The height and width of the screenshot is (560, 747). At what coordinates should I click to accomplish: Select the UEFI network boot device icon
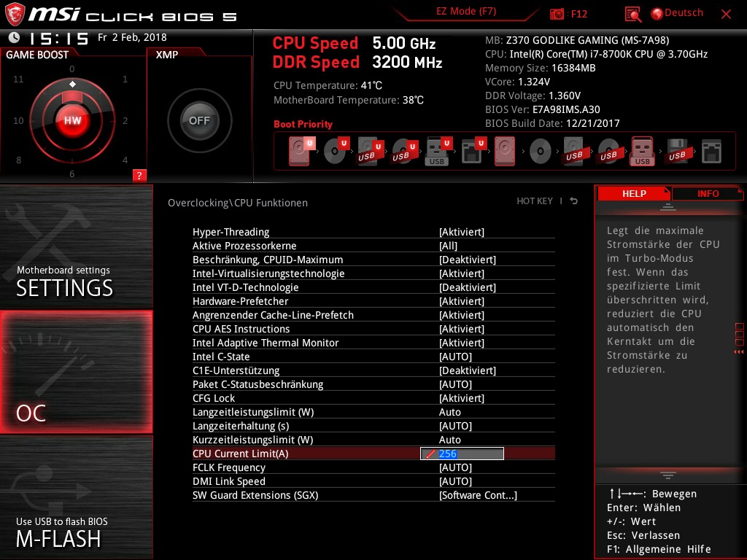click(473, 152)
